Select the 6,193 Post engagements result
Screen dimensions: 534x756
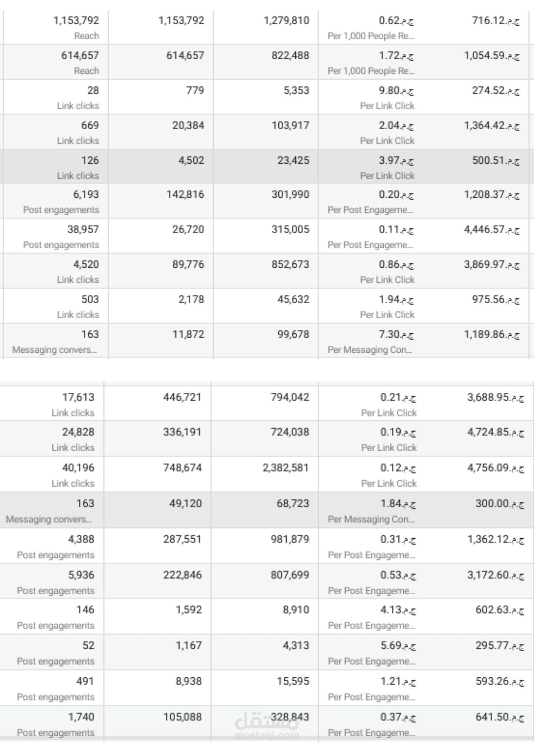click(x=56, y=201)
